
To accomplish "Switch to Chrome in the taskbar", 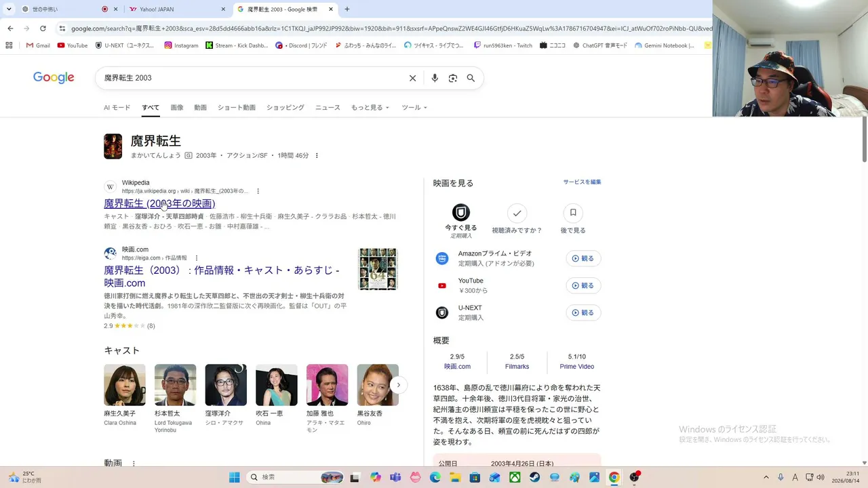I will [614, 477].
